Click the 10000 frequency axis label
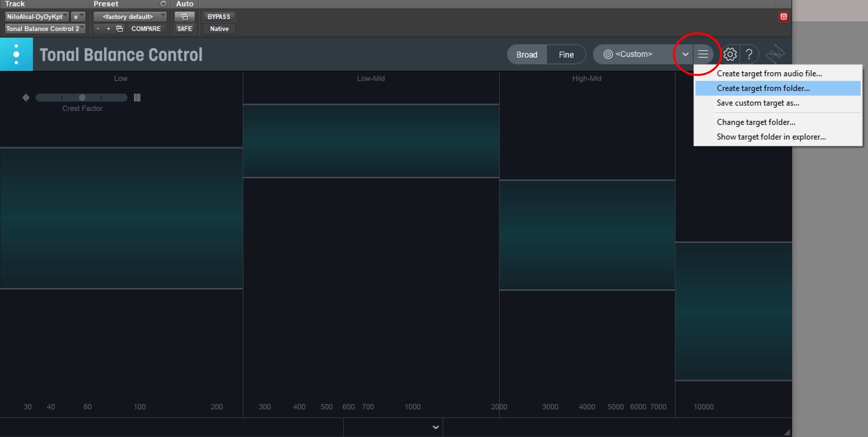 [703, 407]
